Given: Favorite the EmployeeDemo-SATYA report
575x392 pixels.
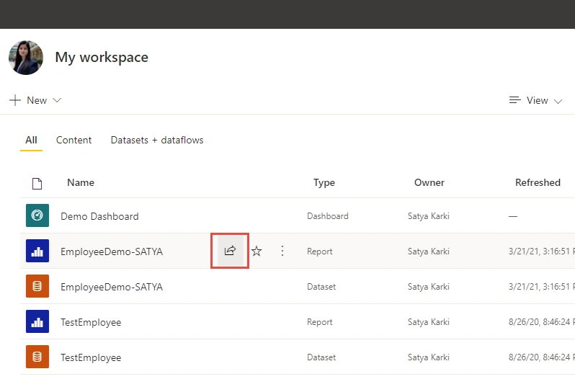Looking at the screenshot, I should click(257, 251).
